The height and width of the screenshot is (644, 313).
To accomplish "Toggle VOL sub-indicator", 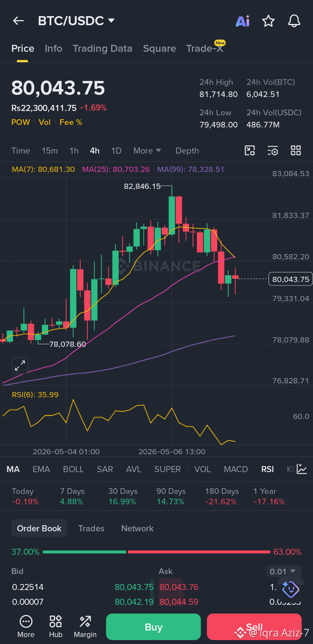I will (203, 469).
